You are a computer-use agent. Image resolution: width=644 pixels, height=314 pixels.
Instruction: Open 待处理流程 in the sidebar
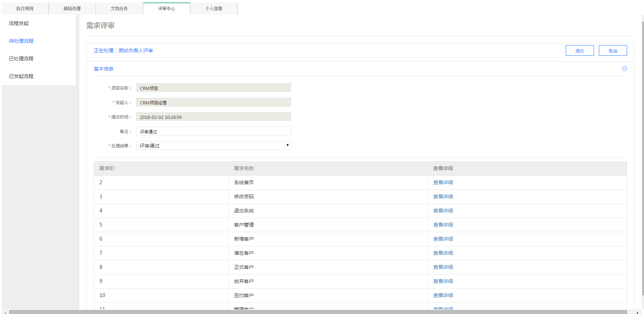(21, 41)
